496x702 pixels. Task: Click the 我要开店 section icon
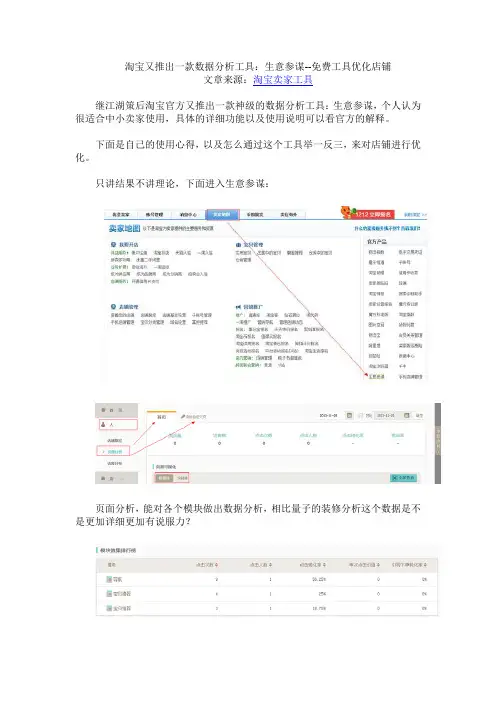[x=113, y=244]
